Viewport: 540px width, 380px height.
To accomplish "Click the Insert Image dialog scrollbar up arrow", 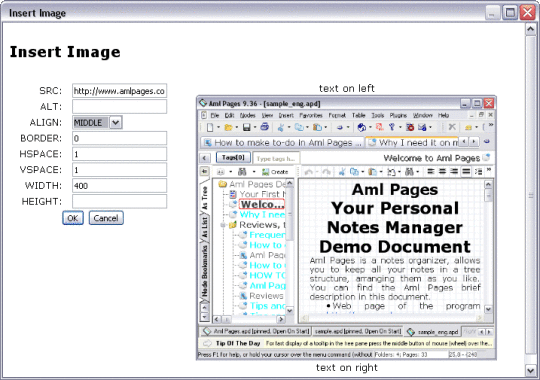I will coord(530,29).
